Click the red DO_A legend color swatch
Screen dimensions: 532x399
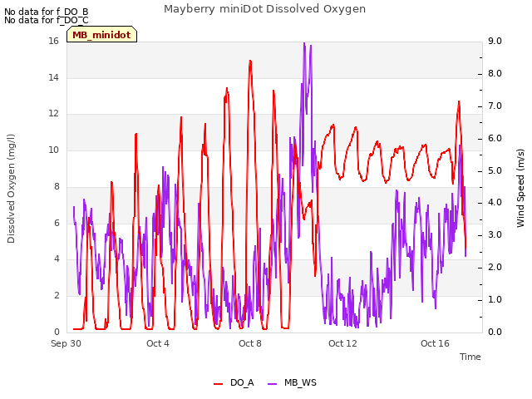pyautogui.click(x=218, y=384)
